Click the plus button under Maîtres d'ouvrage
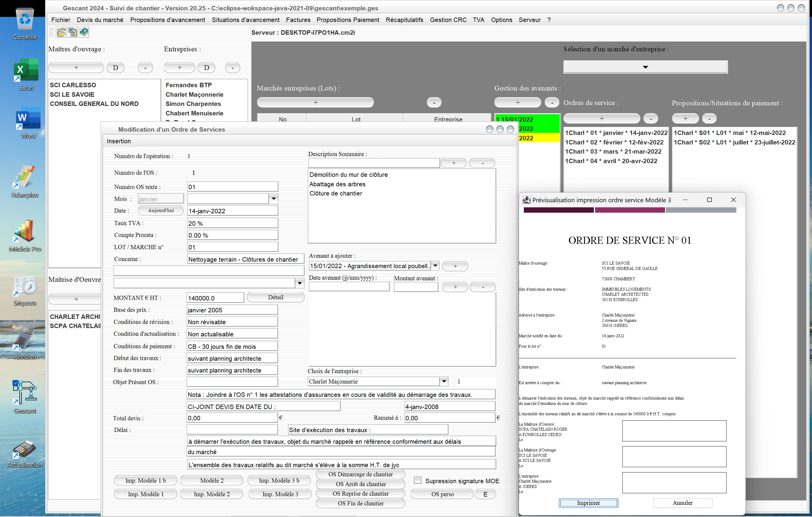Screen dimensions: 812x517 point(76,68)
